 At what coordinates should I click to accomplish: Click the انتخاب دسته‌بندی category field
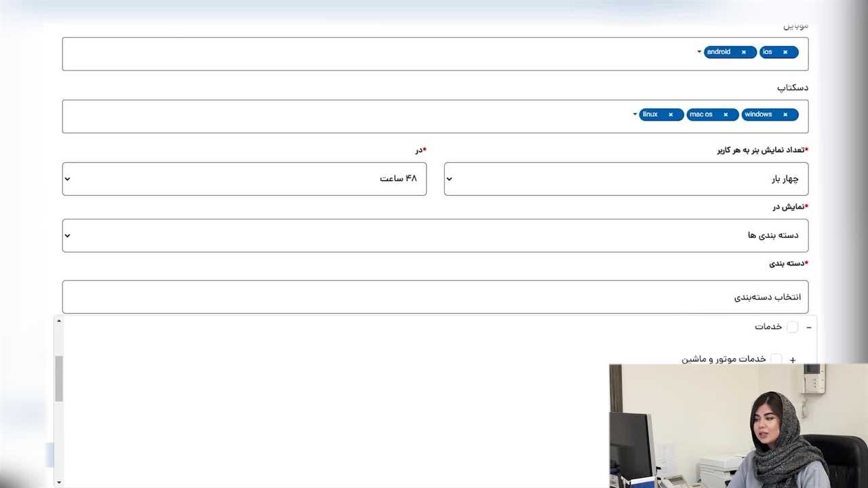click(x=435, y=297)
